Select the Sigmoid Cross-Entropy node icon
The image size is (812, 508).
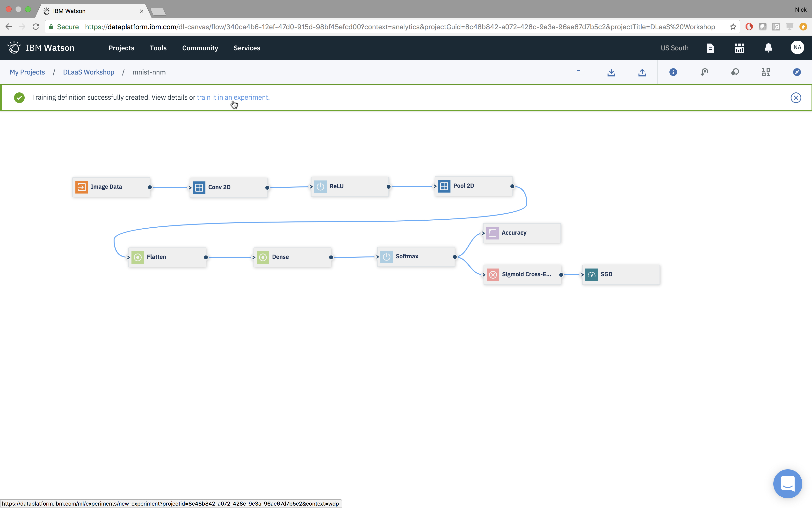pyautogui.click(x=493, y=275)
